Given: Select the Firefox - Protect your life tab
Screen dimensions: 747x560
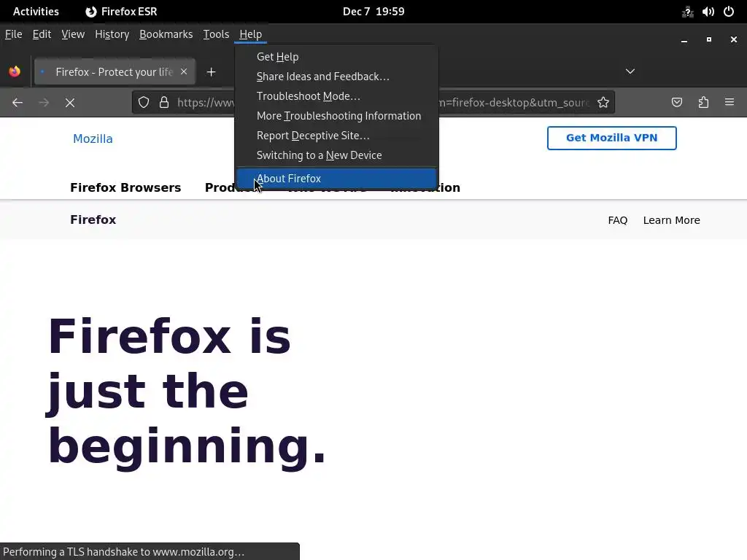Looking at the screenshot, I should pyautogui.click(x=115, y=71).
